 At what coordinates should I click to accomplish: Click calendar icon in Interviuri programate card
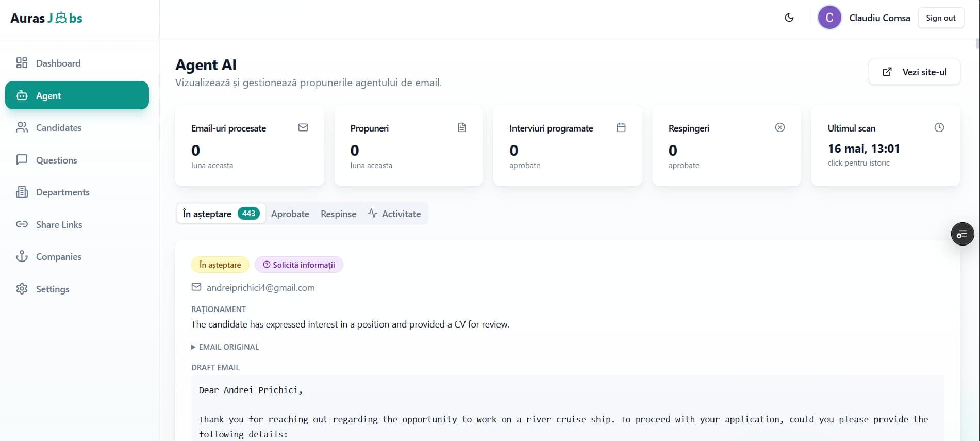[621, 127]
